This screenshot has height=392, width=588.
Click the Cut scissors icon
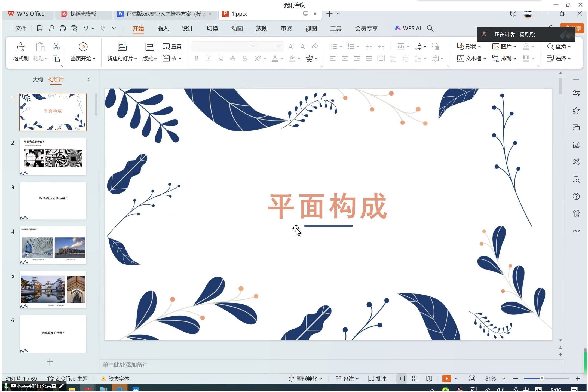pos(56,47)
